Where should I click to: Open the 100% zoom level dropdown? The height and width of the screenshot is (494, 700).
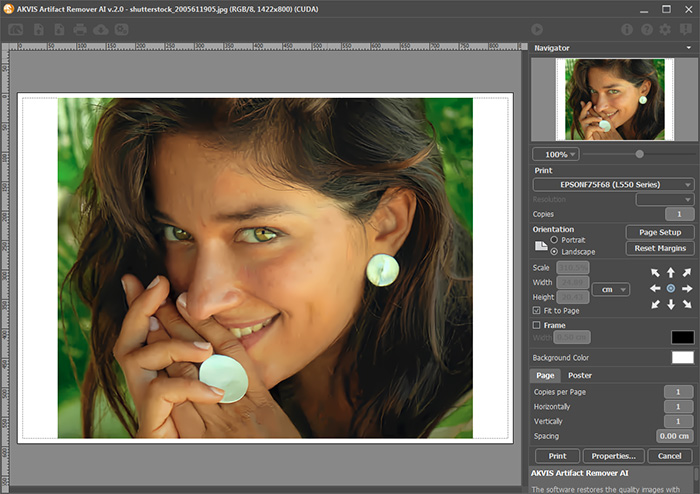[555, 155]
